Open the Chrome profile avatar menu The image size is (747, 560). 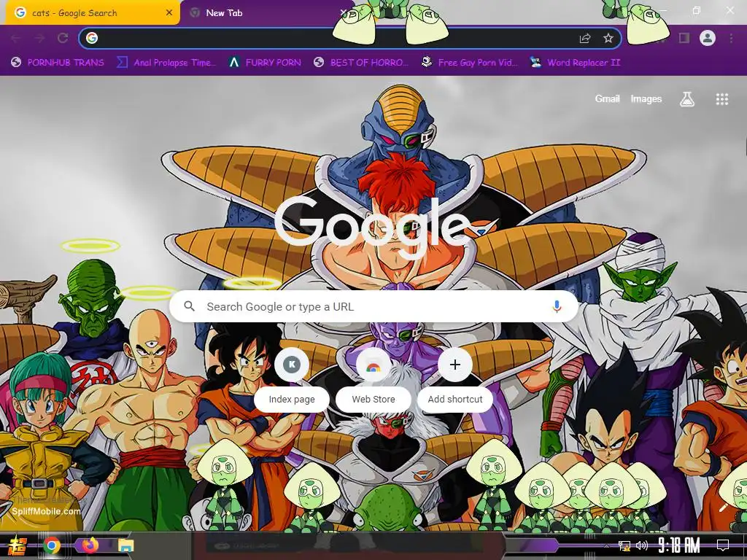(708, 38)
